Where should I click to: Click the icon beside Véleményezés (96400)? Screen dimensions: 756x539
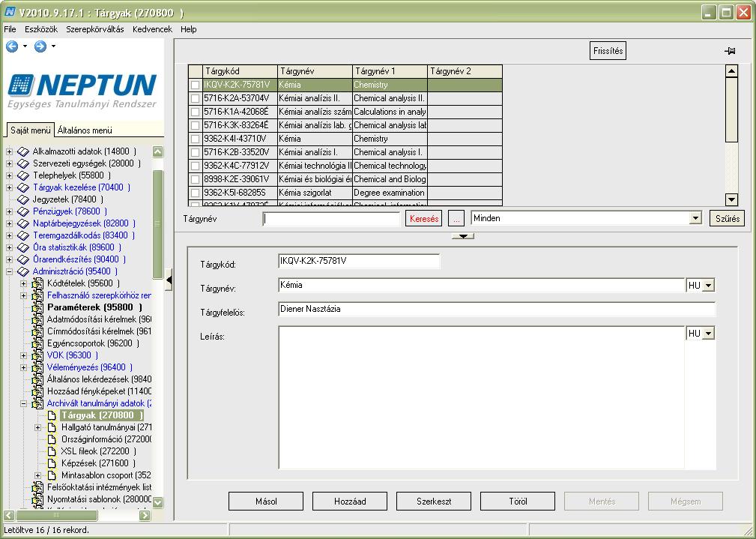[x=37, y=367]
